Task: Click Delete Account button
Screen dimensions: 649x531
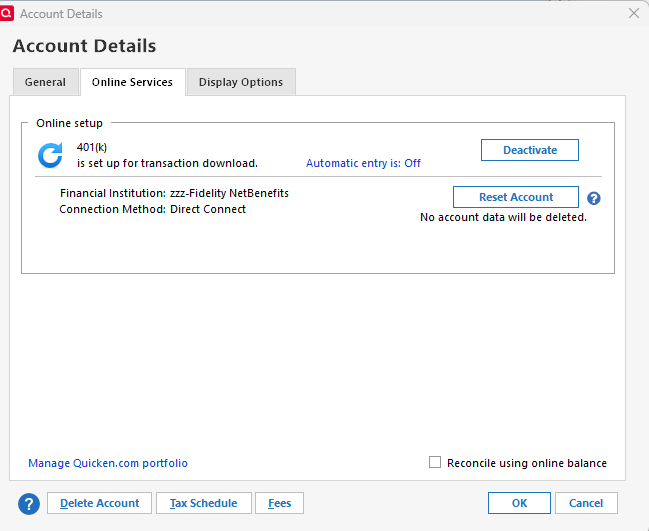Action: (x=99, y=503)
